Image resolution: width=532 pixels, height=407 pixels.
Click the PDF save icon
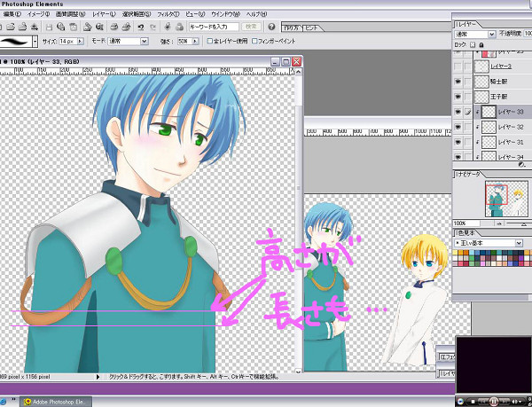click(x=74, y=27)
